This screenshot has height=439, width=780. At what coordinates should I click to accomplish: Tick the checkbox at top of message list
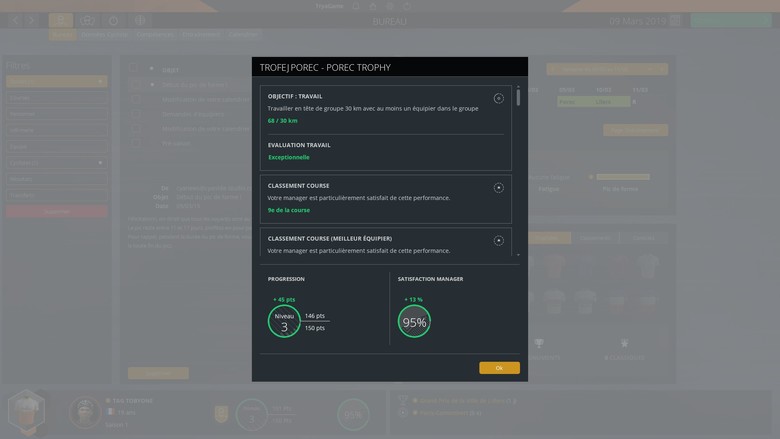point(133,69)
